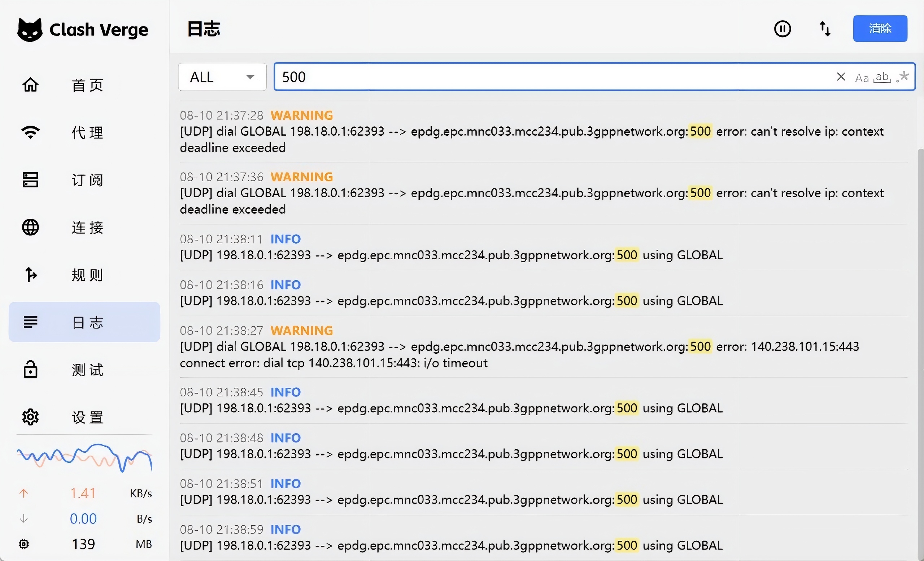This screenshot has width=924, height=561.
Task: Click the 08-10 21:38:16 INFO log entry
Action: point(543,293)
